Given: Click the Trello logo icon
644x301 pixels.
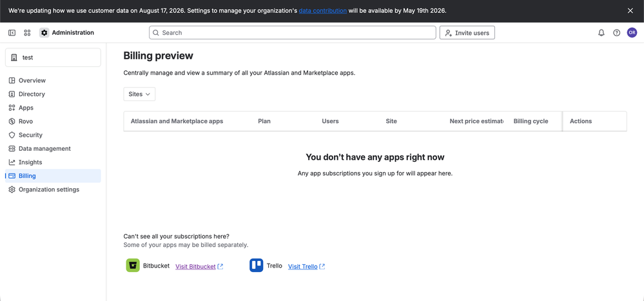Looking at the screenshot, I should coord(257,266).
